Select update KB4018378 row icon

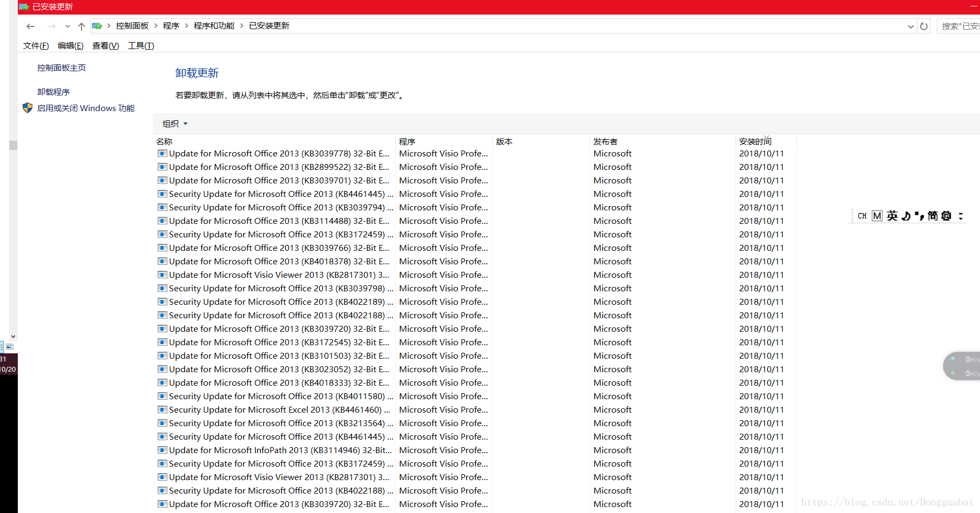162,261
